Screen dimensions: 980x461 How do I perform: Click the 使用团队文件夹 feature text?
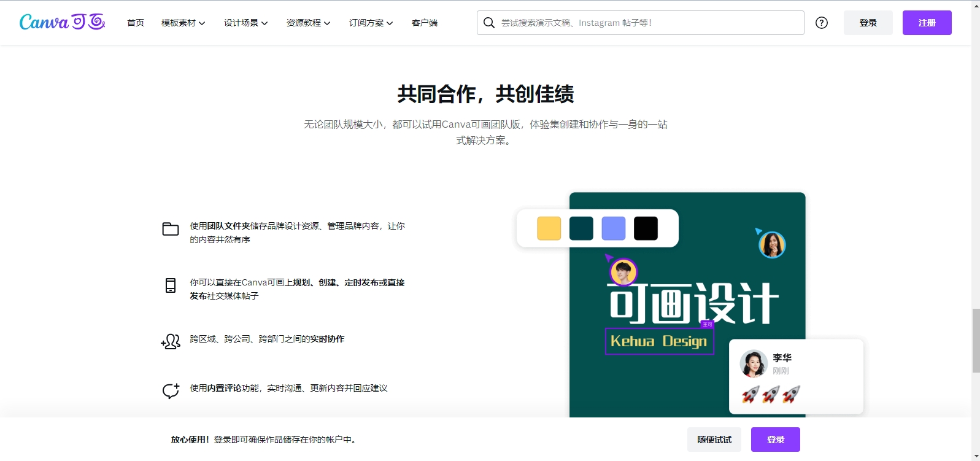point(298,233)
